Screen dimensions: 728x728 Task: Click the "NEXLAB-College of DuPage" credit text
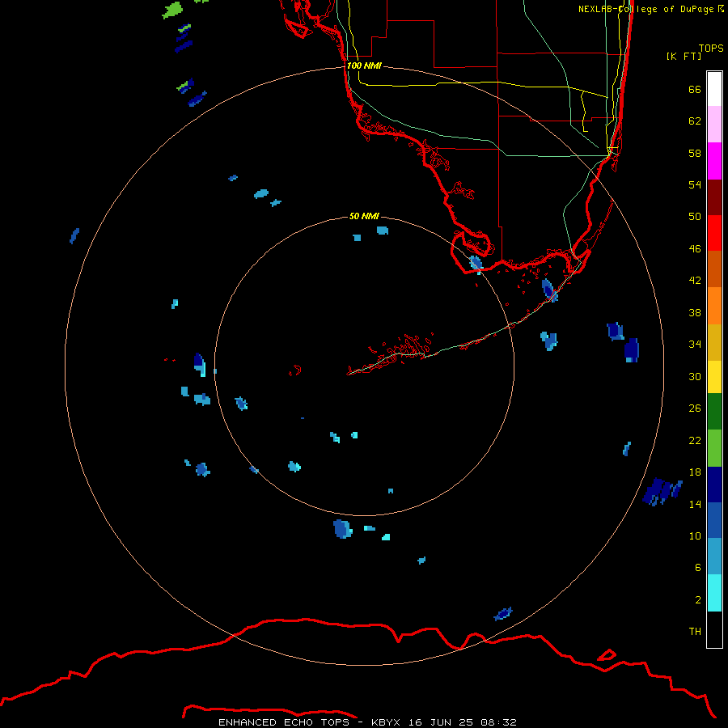pyautogui.click(x=645, y=9)
